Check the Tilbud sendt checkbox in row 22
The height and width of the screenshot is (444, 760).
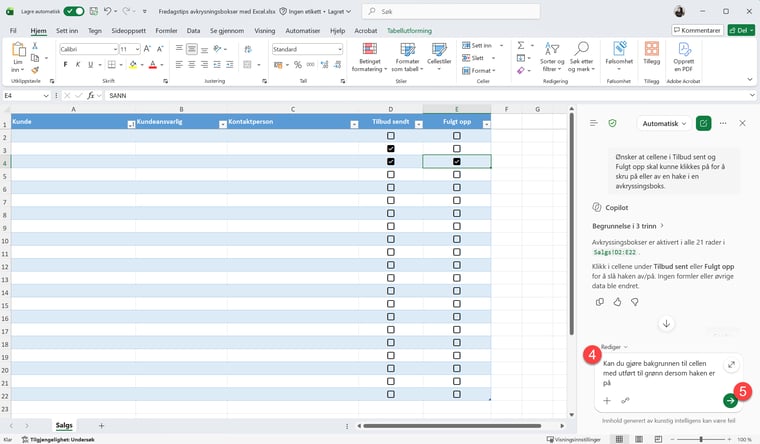click(x=391, y=394)
